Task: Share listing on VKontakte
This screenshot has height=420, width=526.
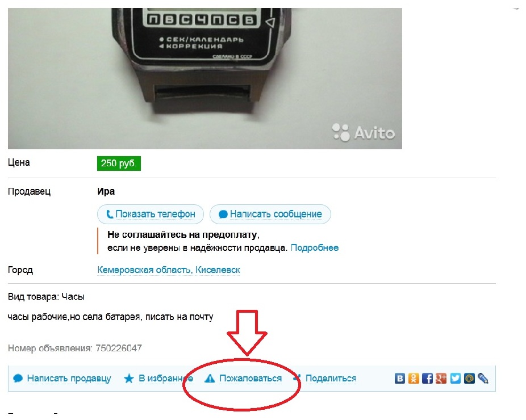Action: pos(399,379)
